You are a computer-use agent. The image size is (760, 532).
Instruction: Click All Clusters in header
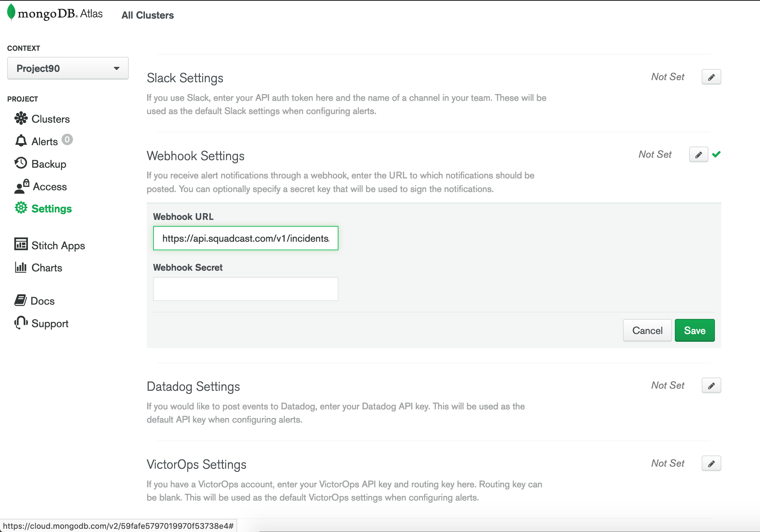(x=147, y=15)
